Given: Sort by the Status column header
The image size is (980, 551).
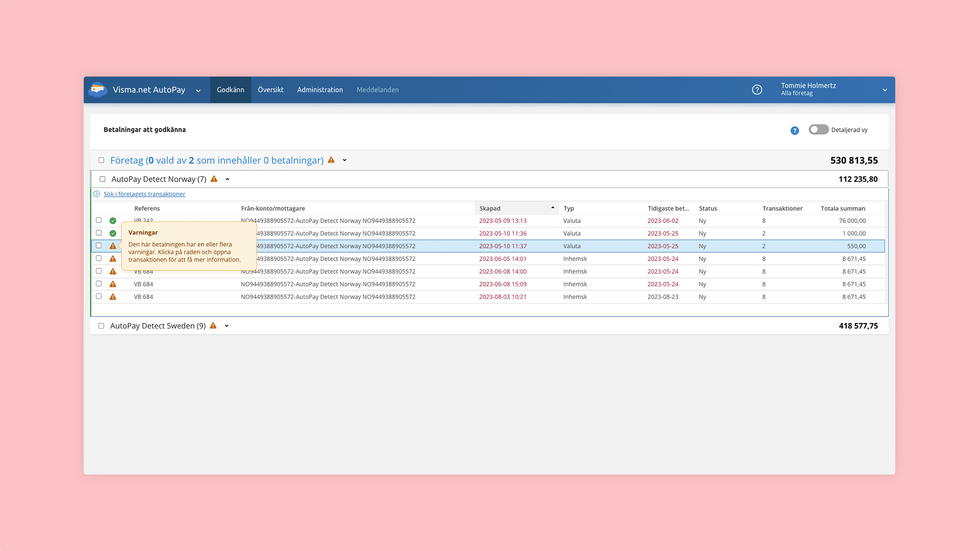Looking at the screenshot, I should [708, 208].
